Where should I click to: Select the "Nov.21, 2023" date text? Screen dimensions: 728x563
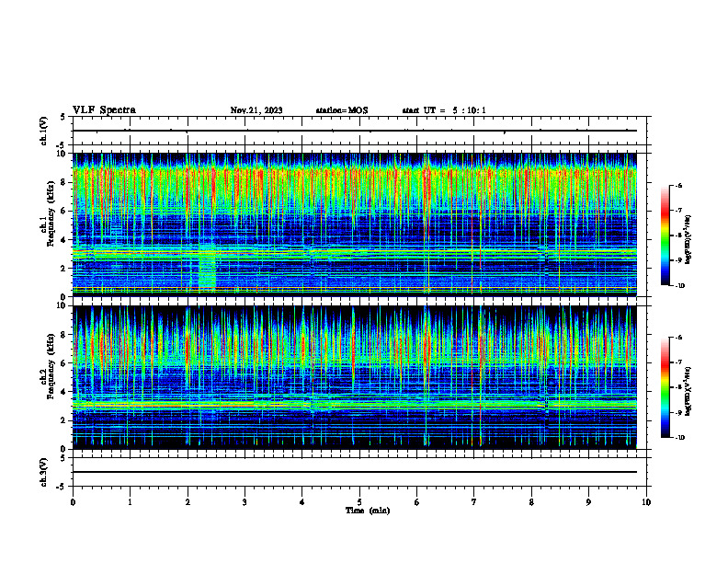pyautogui.click(x=256, y=110)
